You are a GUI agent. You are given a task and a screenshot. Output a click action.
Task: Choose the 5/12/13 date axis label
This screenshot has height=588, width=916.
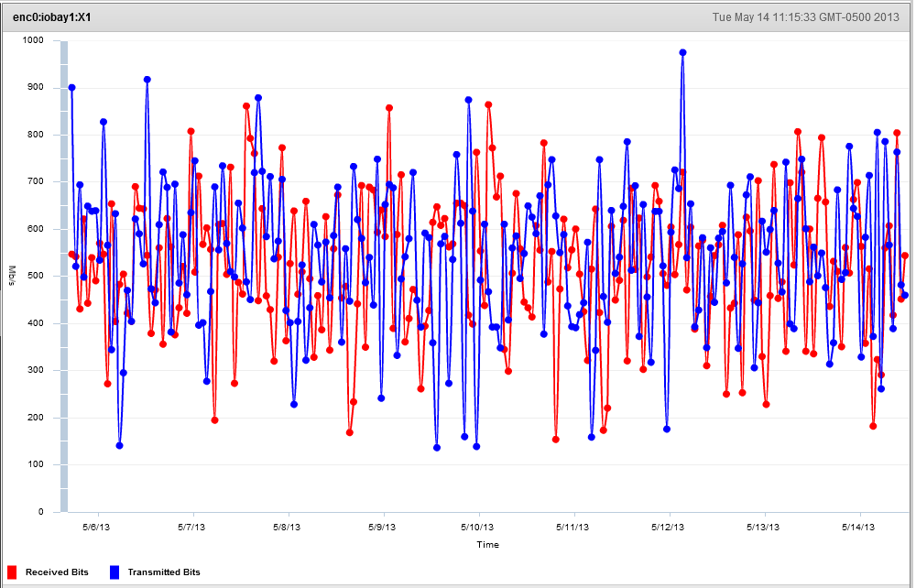[x=668, y=528]
